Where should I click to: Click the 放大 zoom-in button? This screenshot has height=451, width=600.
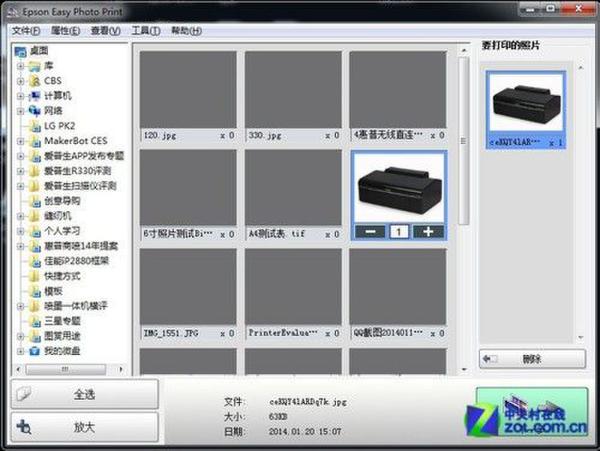(x=85, y=427)
